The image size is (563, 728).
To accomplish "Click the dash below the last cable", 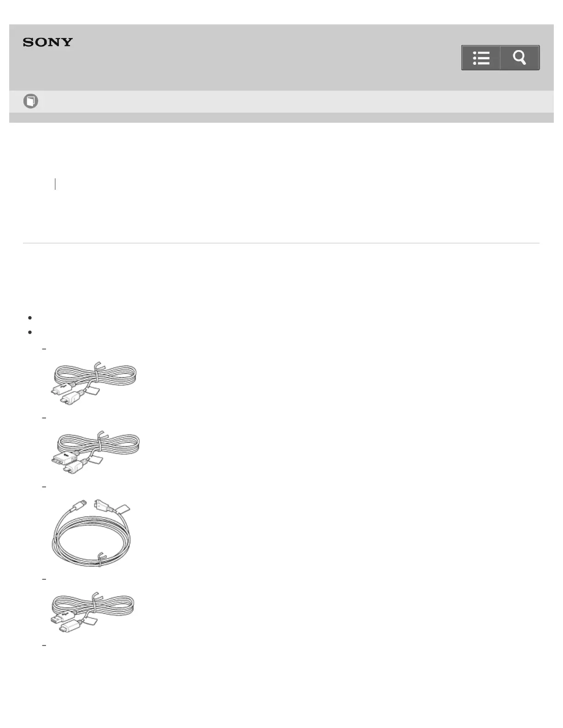I will (x=44, y=645).
